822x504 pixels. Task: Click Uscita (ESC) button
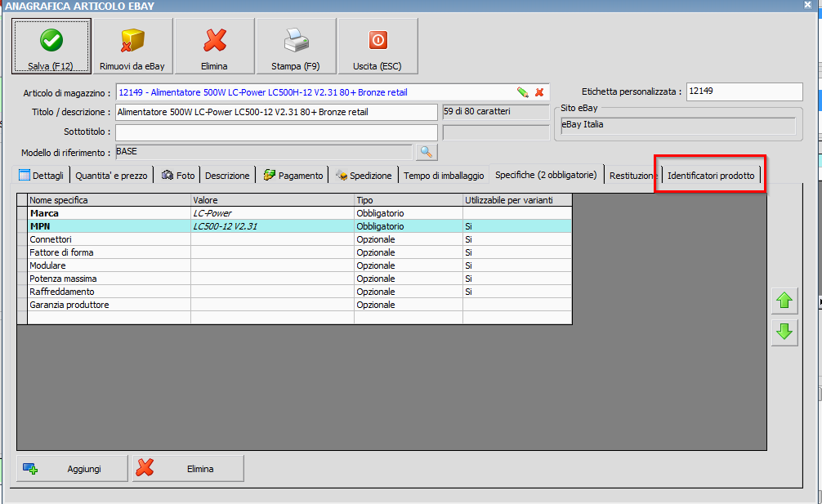click(x=378, y=46)
